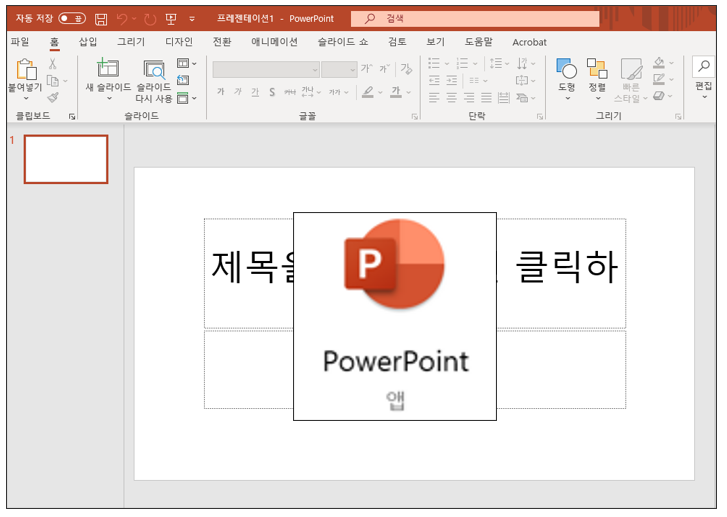Click the Shape Fill paint bucket

(659, 62)
